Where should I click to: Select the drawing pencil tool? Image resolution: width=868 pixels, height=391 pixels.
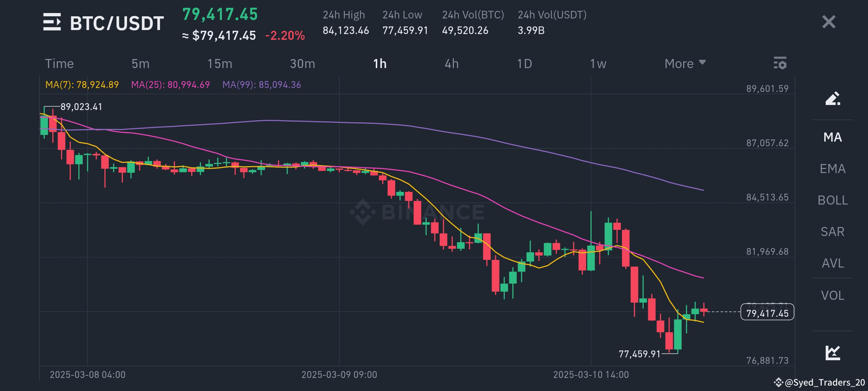pyautogui.click(x=833, y=98)
